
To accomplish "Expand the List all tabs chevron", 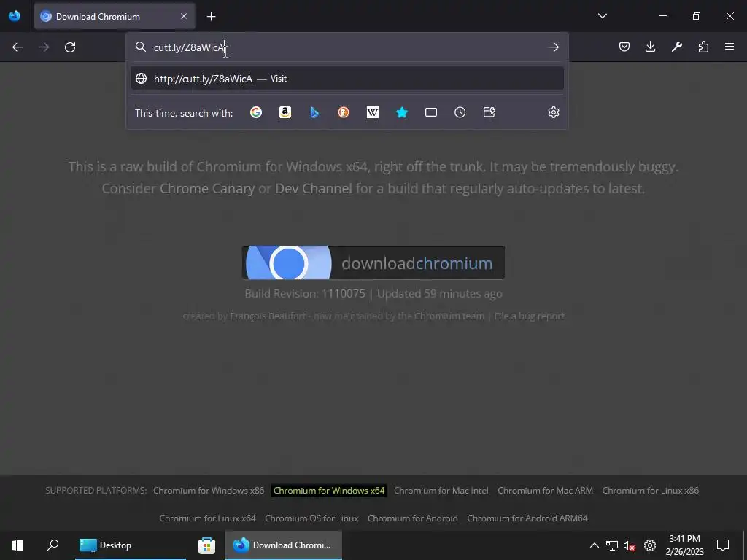I will 602,16.
